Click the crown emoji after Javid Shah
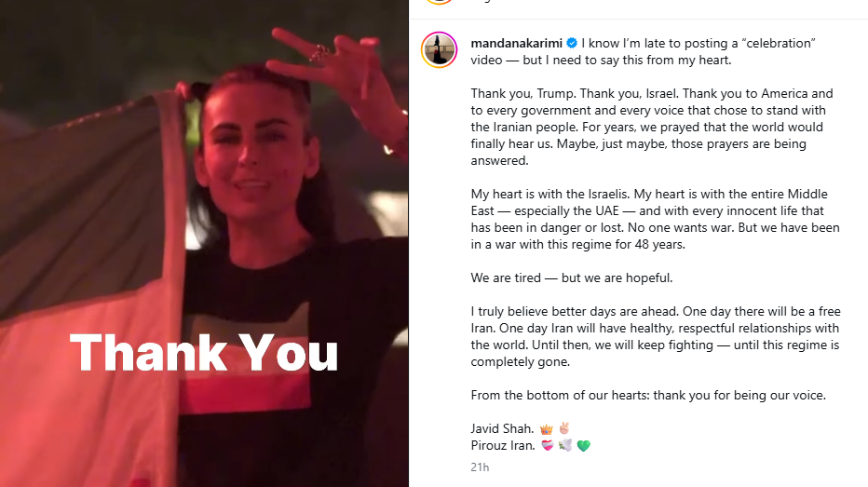The height and width of the screenshot is (487, 868). 547,429
